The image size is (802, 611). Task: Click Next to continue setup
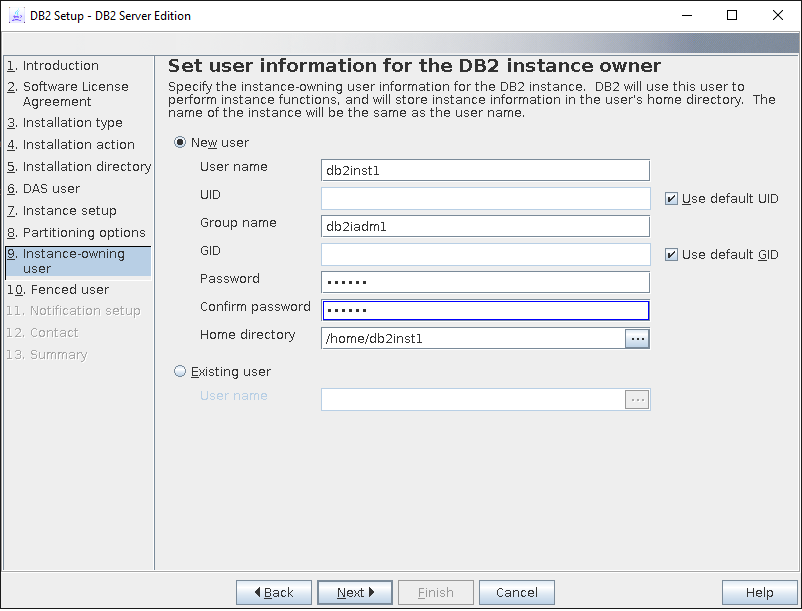[354, 593]
